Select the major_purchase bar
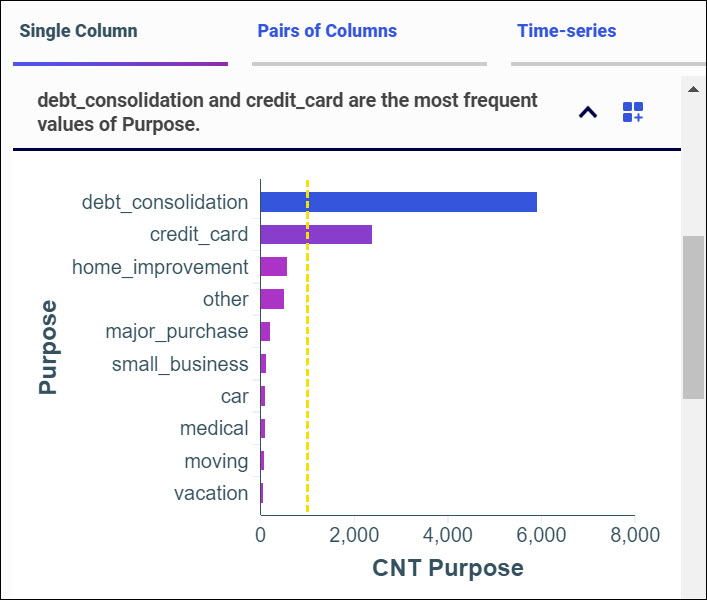 tap(265, 331)
